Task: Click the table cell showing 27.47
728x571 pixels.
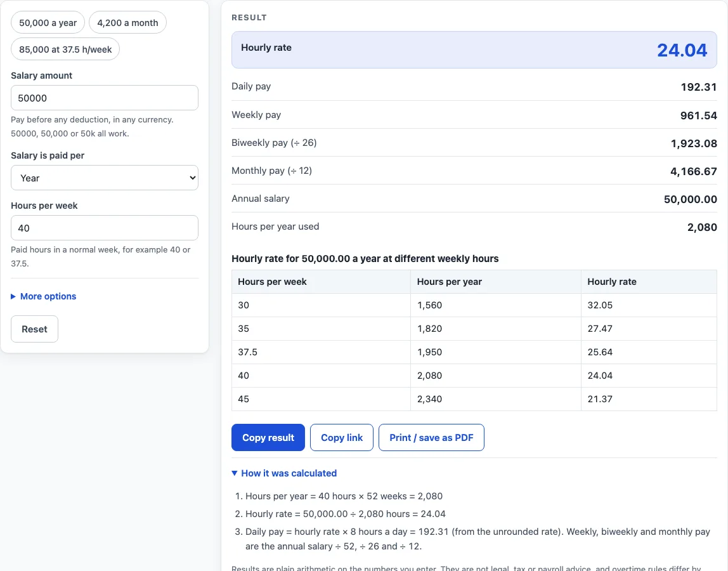Action: pyautogui.click(x=649, y=329)
